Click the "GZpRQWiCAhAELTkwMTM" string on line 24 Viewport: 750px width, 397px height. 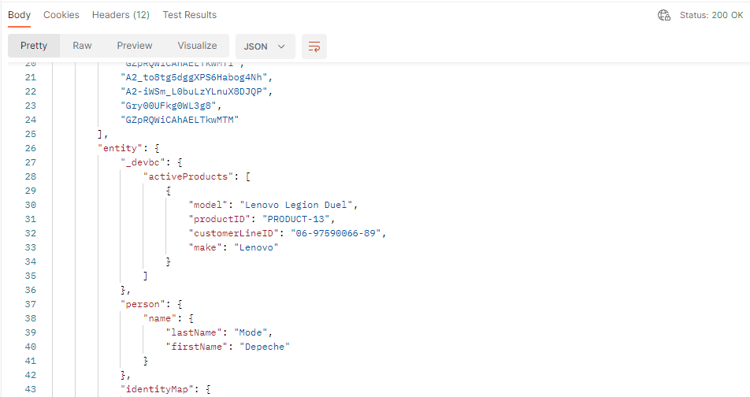click(179, 120)
